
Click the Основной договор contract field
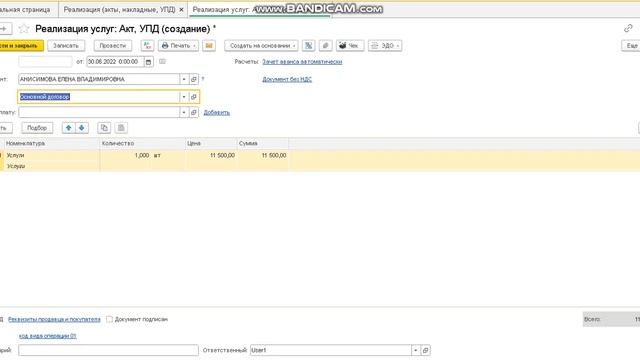(99, 97)
